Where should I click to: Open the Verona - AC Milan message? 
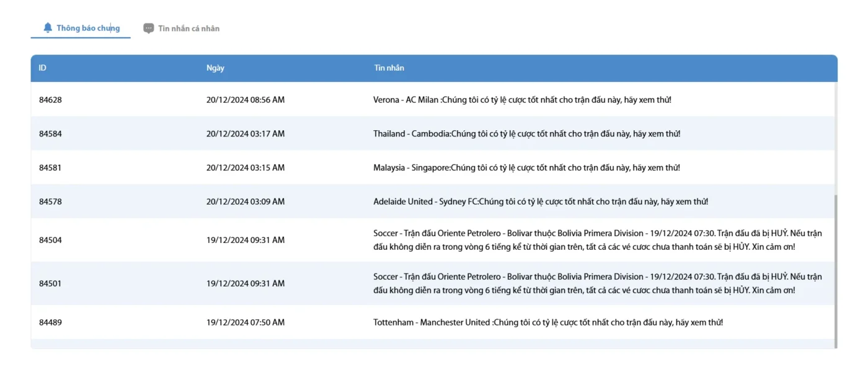[x=522, y=100]
